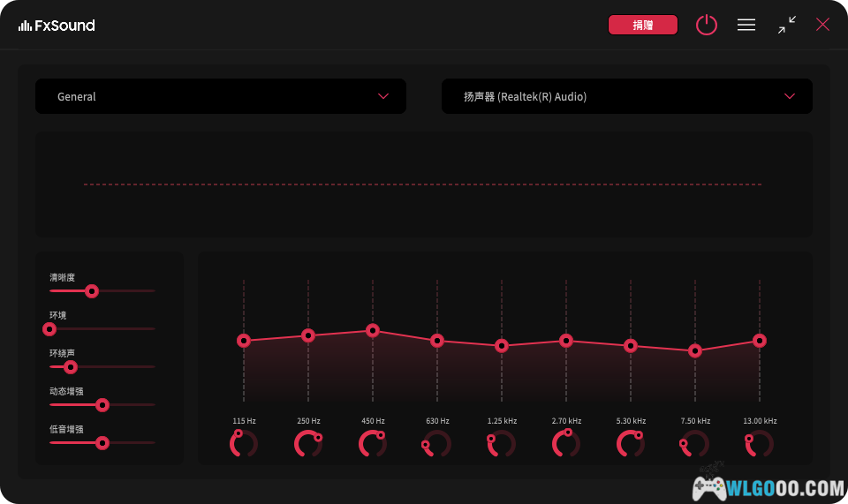848x504 pixels.
Task: Click the 630 Hz frequency knob
Action: click(x=437, y=444)
